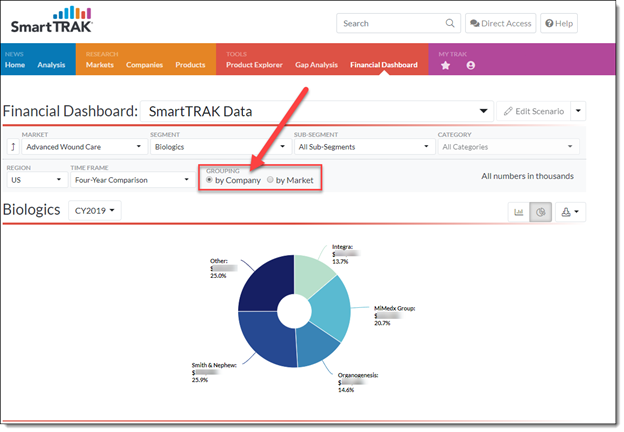Image resolution: width=624 pixels, height=432 pixels.
Task: Open the Gap Analysis tool
Action: click(x=316, y=65)
